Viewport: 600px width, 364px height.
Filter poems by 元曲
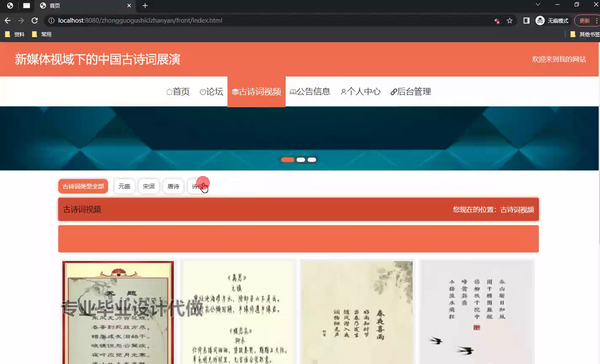(124, 186)
